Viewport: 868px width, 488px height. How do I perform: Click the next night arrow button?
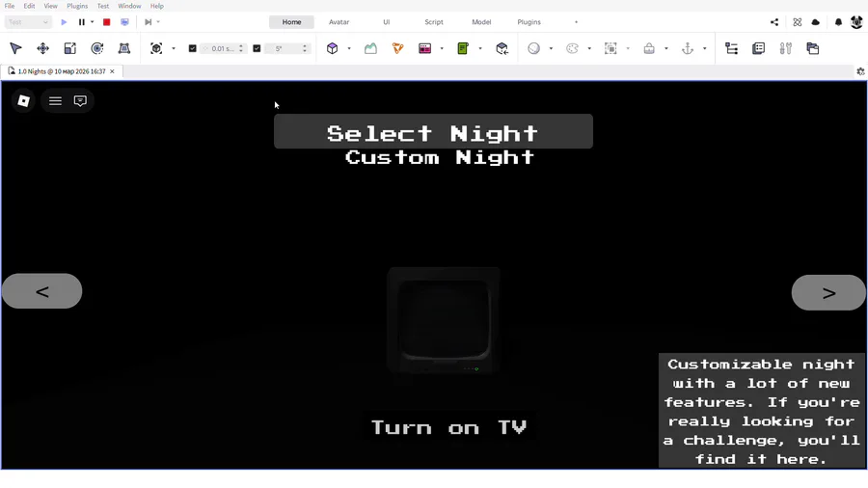point(828,292)
